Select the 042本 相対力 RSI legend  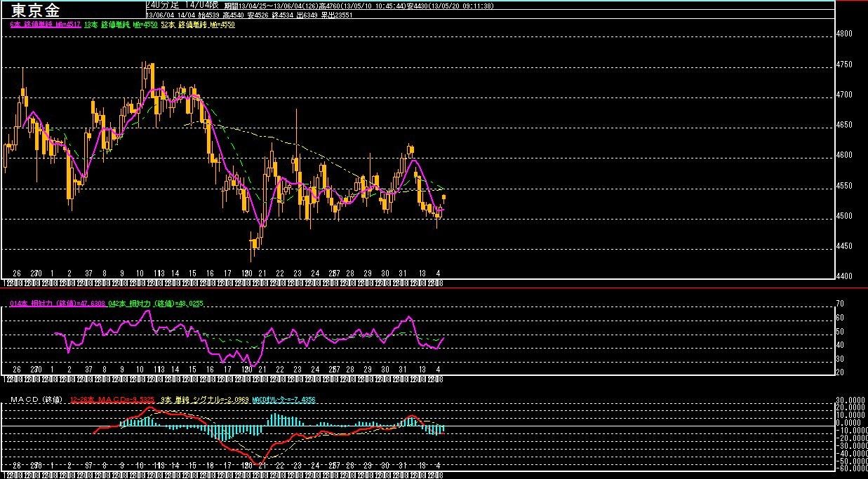[x=155, y=303]
